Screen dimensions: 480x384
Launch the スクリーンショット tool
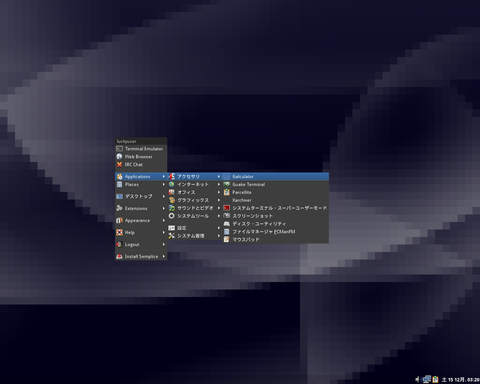(276, 216)
